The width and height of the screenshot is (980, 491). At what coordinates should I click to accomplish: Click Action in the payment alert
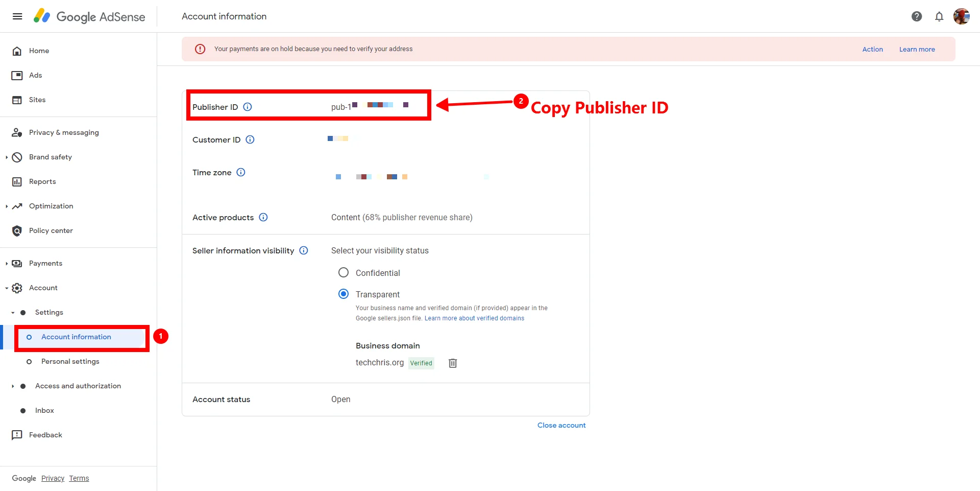(x=872, y=49)
